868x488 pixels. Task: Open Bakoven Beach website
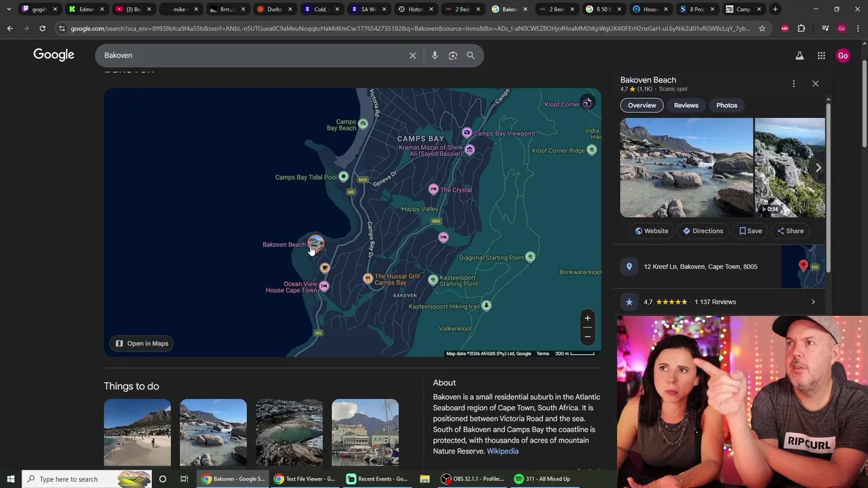click(652, 231)
